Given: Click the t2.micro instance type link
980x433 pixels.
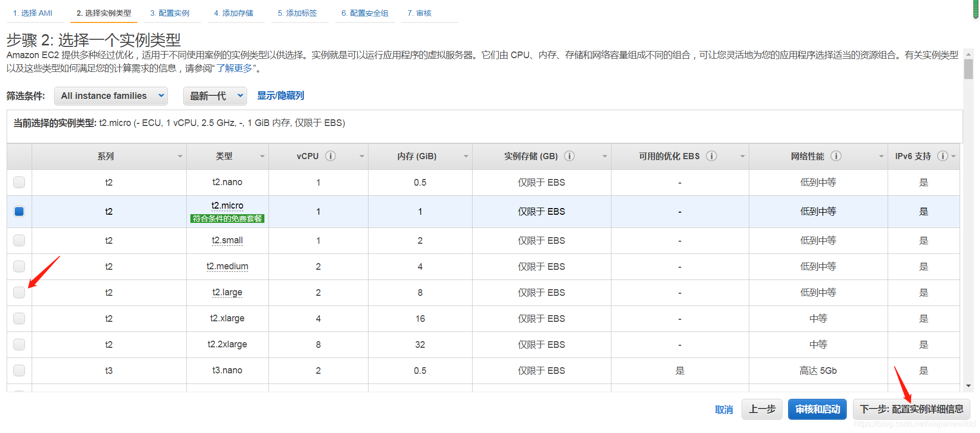Looking at the screenshot, I should coord(227,206).
